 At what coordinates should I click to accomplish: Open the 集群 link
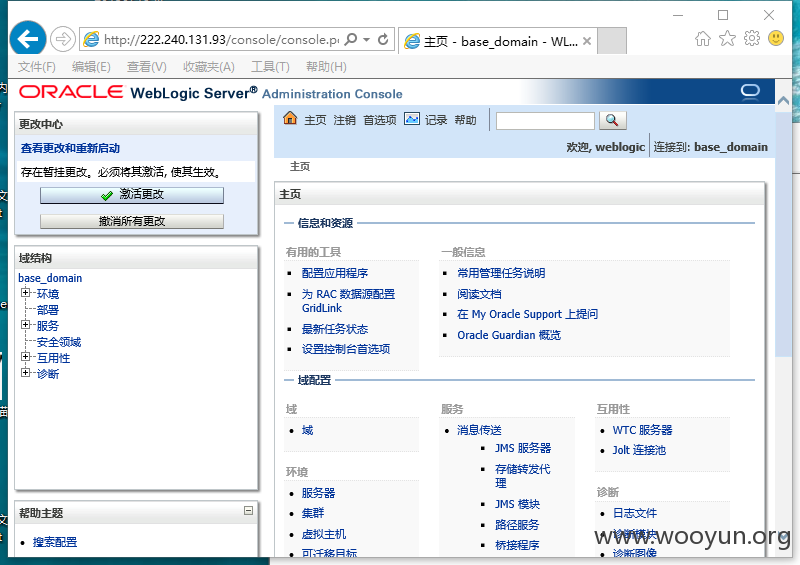pyautogui.click(x=313, y=513)
